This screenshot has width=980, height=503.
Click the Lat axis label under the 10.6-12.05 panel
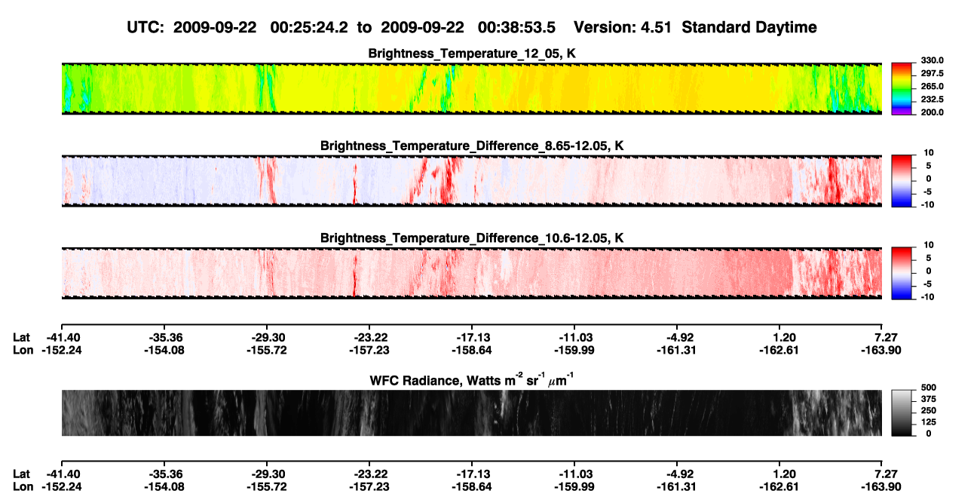click(22, 336)
